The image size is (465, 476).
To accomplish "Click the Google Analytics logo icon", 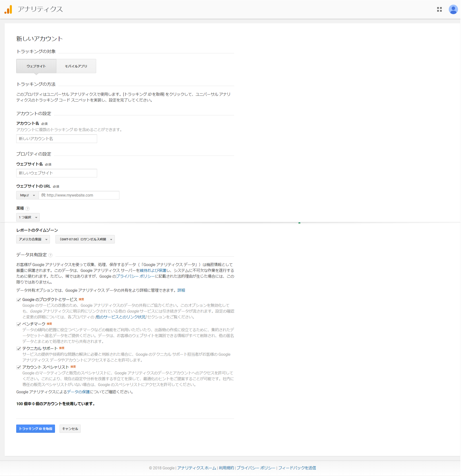I will click(x=8, y=9).
